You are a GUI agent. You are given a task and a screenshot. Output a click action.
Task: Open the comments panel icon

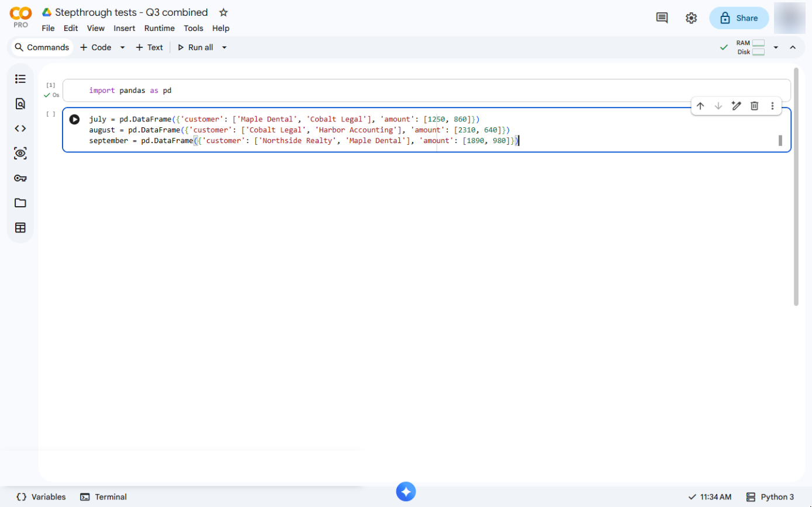[662, 18]
